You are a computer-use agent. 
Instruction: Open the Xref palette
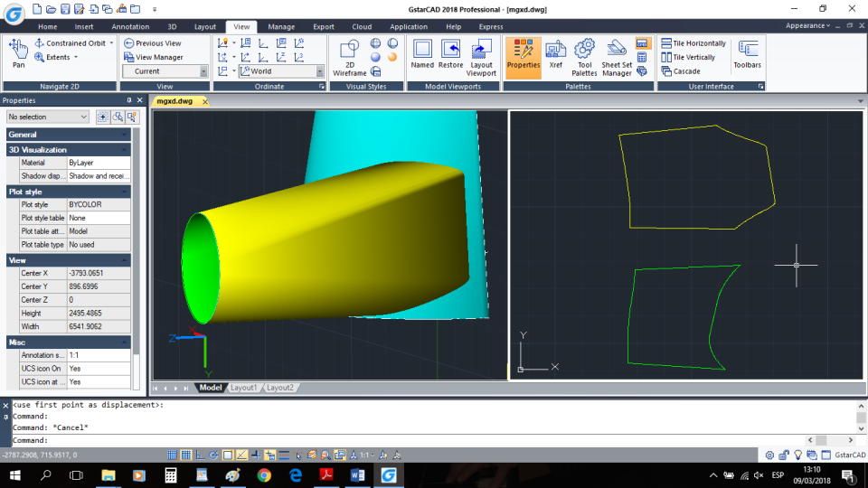coord(555,52)
